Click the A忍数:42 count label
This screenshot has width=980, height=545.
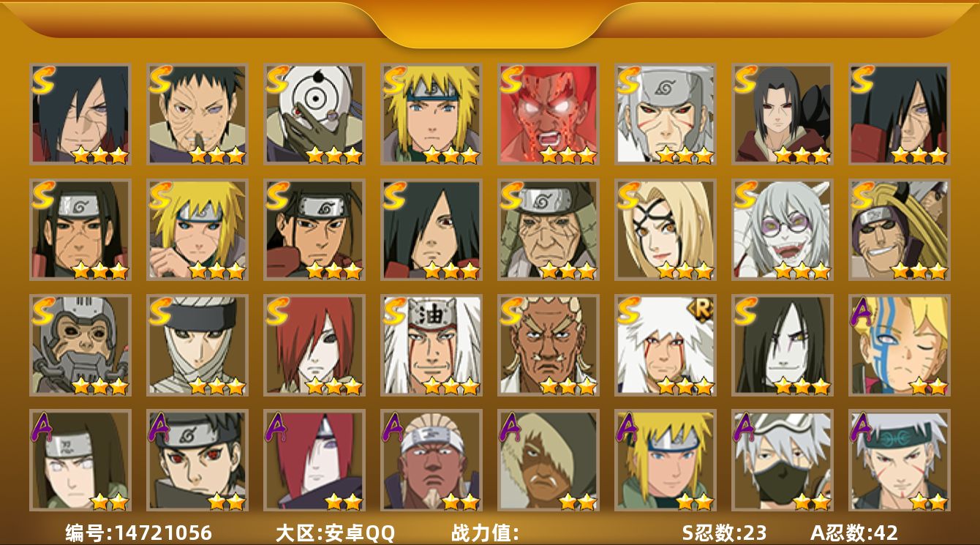[854, 533]
